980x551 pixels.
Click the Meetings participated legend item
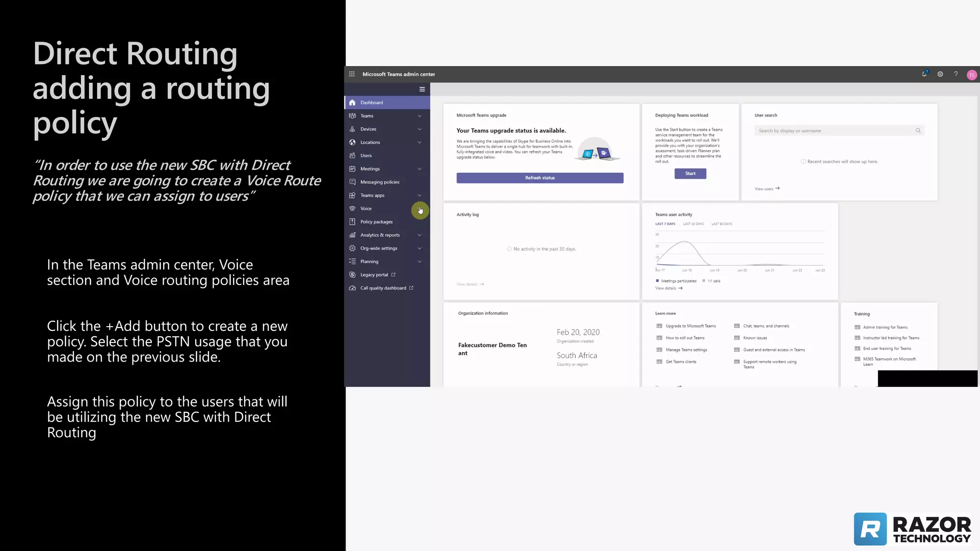pyautogui.click(x=676, y=281)
